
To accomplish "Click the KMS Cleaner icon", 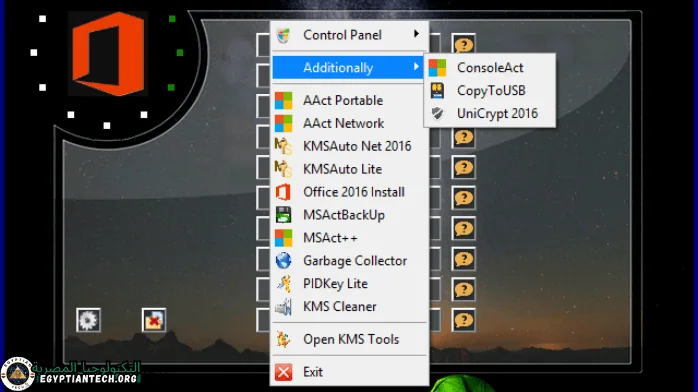I will pyautogui.click(x=284, y=307).
